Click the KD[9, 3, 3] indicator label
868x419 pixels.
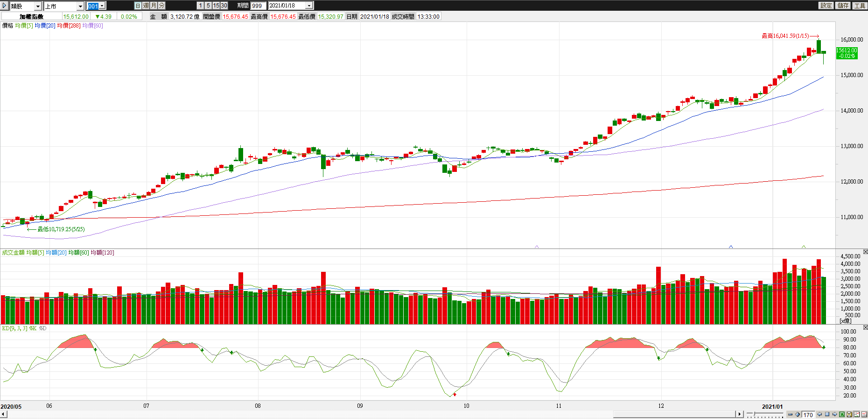[15, 328]
